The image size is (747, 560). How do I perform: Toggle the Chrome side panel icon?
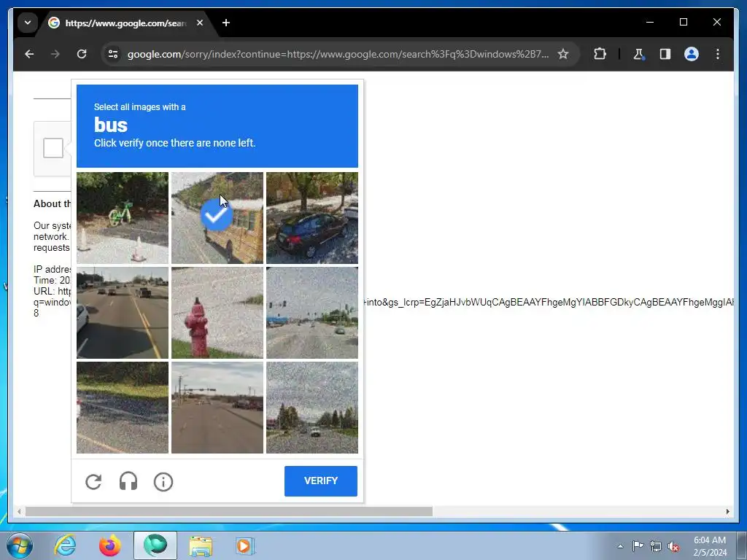[x=665, y=54]
